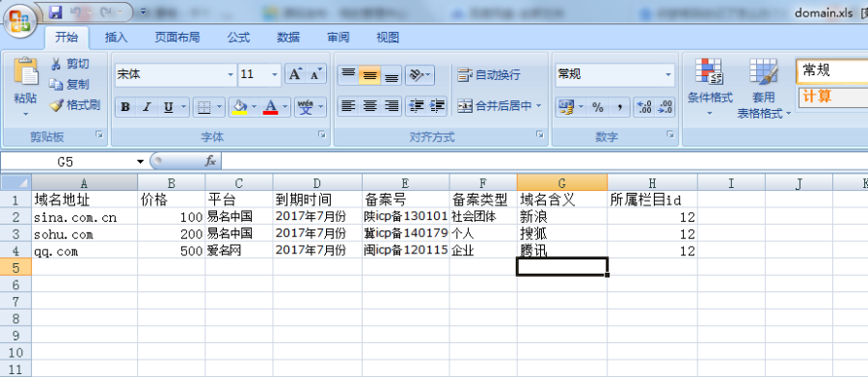This screenshot has height=377, width=868.
Task: Open Alignment dialog launcher (对齐方式 group)
Action: pos(540,135)
